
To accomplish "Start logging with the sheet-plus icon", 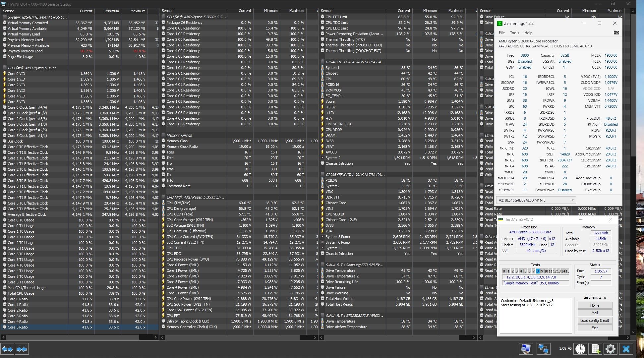I will [595, 349].
